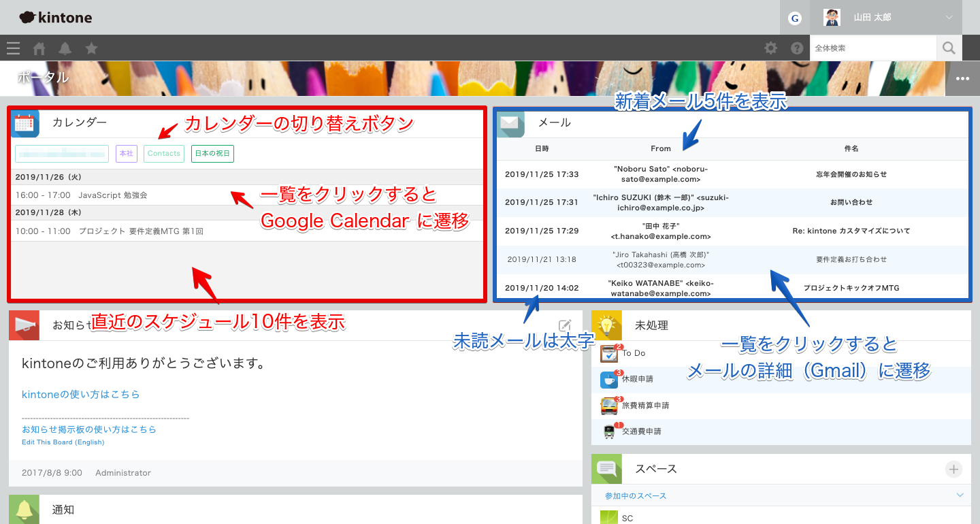Add a new space with plus icon
Viewport: 980px width, 524px height.
click(x=953, y=469)
